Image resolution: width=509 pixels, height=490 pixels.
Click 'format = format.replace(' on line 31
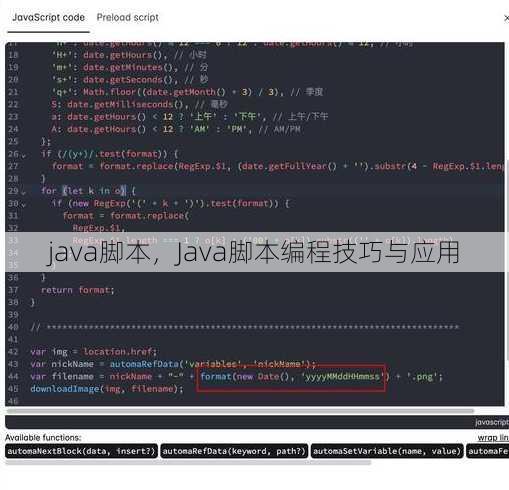[x=125, y=216]
